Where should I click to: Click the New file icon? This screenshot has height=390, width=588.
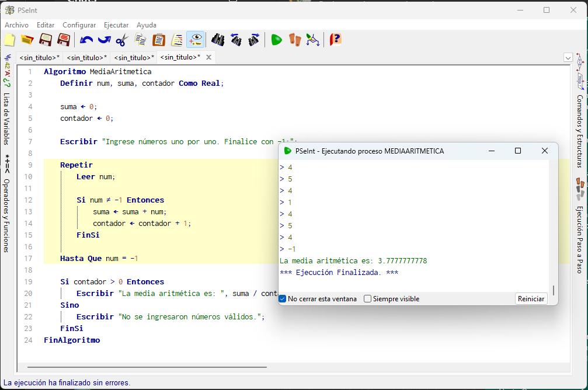point(9,40)
